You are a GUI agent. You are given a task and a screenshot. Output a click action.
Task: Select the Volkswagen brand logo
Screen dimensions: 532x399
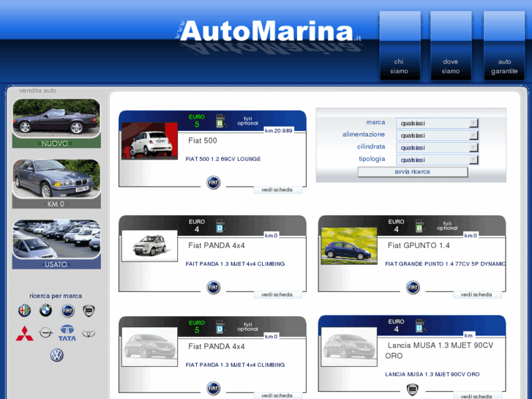(56, 355)
